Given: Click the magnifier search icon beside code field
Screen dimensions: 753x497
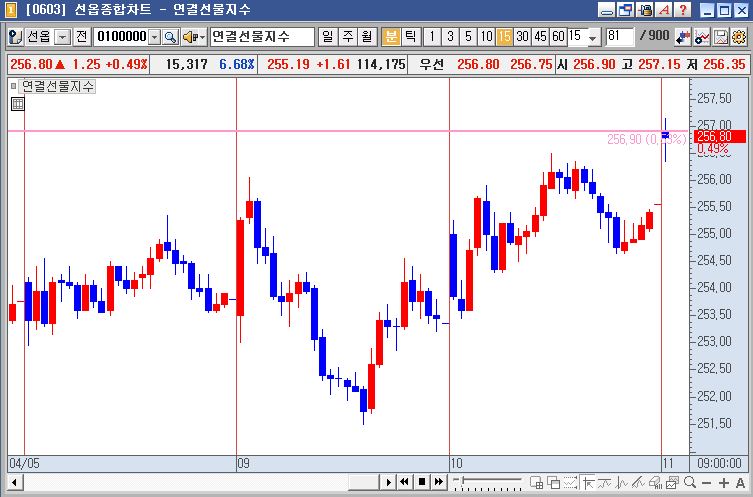Looking at the screenshot, I should 170,37.
